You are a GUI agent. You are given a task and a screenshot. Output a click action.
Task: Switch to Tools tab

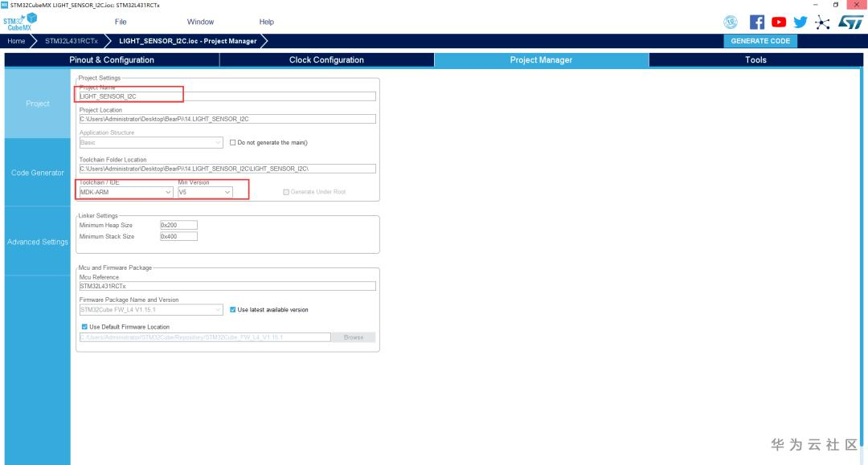click(x=755, y=59)
